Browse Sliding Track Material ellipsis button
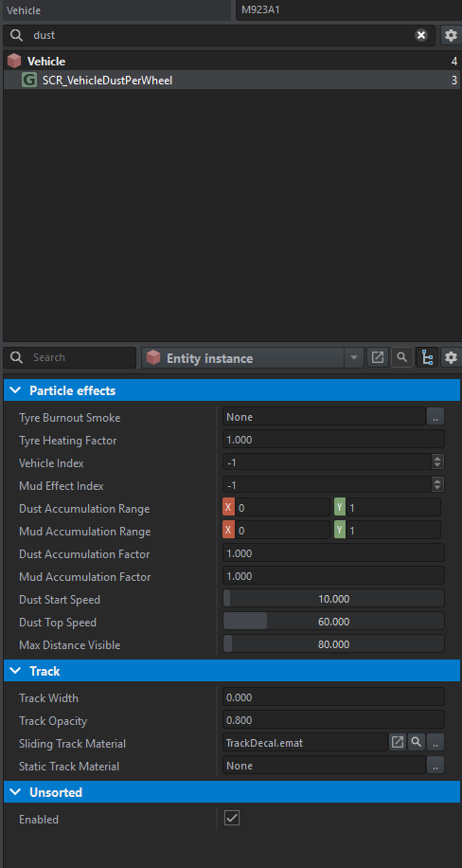 (435, 742)
